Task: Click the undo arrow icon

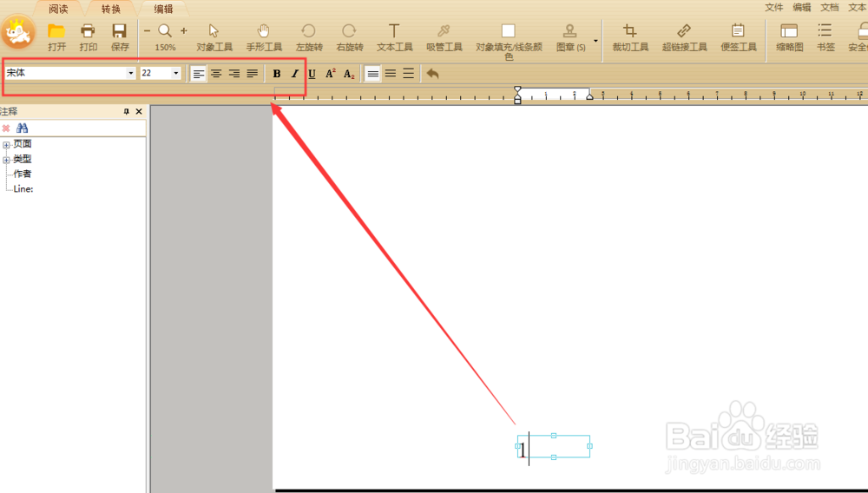Action: [x=433, y=74]
